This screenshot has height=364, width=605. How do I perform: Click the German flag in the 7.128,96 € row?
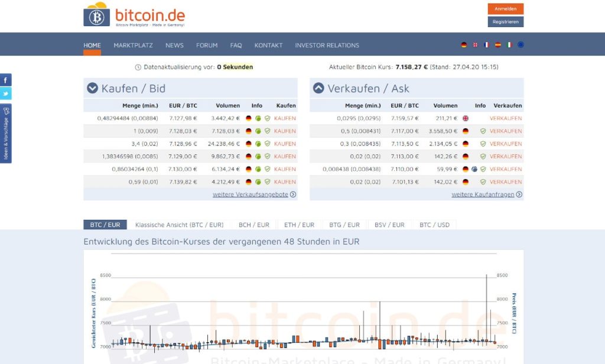pyautogui.click(x=249, y=144)
